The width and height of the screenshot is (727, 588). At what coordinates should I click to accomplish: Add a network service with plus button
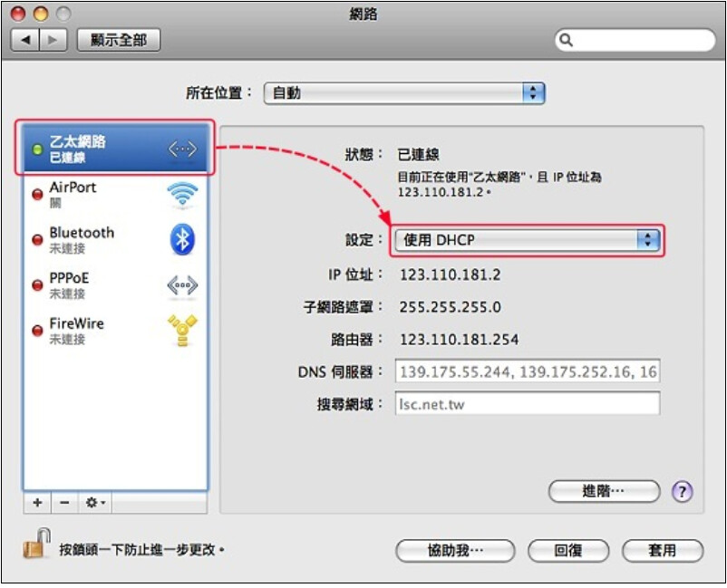tap(37, 502)
